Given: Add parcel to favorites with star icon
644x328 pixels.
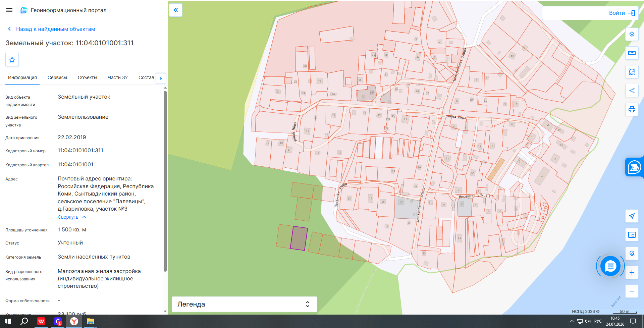Looking at the screenshot, I should [12, 60].
